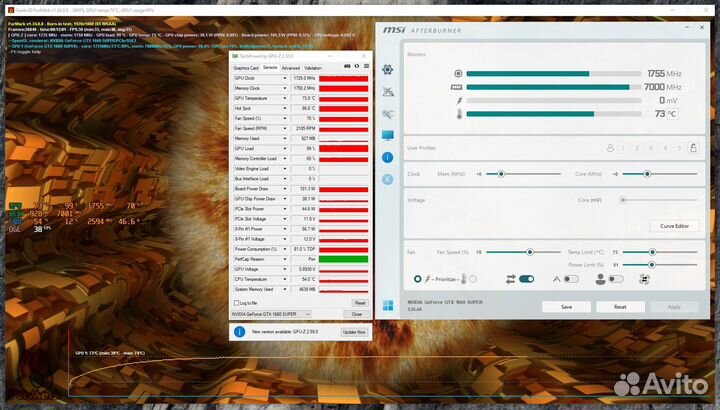Click the Windows logo icon in Afterburner sidebar
Viewport: 720px width, 410px height.
(x=388, y=305)
